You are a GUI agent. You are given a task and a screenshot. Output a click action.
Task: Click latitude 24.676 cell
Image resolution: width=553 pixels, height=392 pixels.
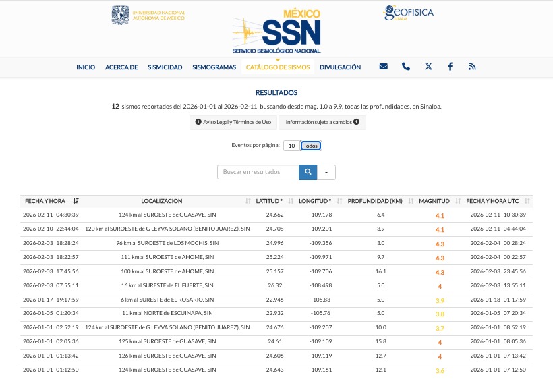pyautogui.click(x=274, y=327)
